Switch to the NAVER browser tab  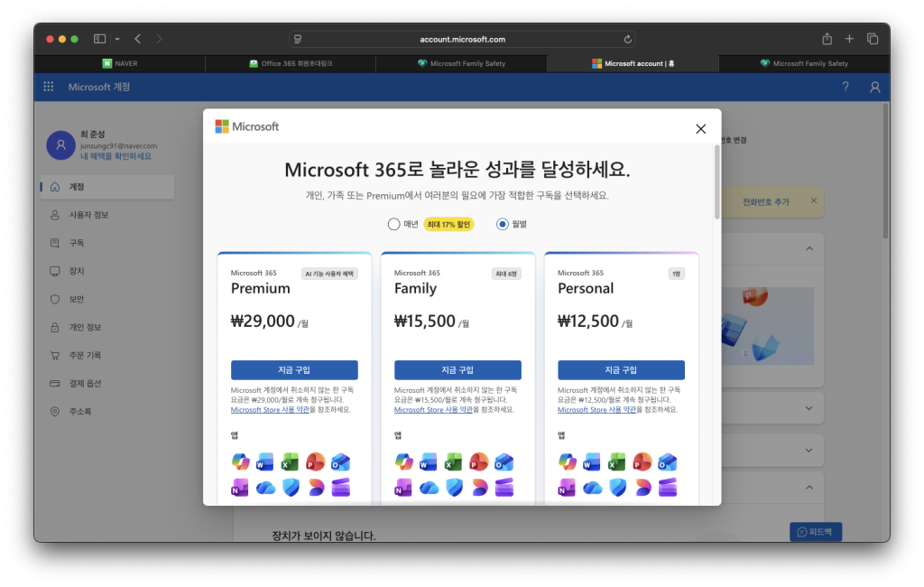[120, 63]
